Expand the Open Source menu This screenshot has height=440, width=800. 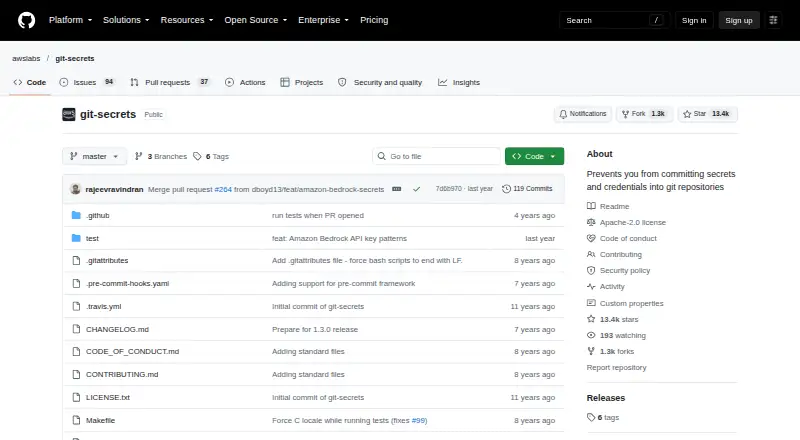[256, 20]
